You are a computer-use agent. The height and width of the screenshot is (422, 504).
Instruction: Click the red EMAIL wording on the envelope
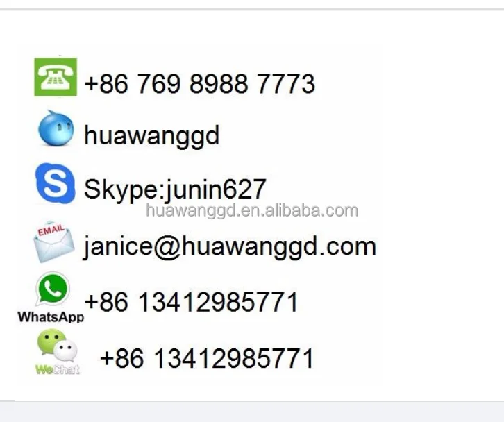[x=51, y=230]
